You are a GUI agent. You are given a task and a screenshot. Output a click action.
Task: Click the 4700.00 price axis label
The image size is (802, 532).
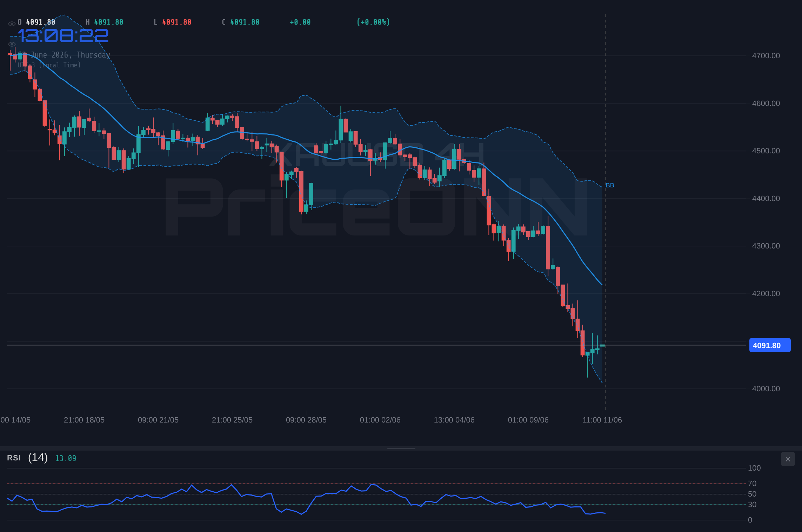coord(766,56)
